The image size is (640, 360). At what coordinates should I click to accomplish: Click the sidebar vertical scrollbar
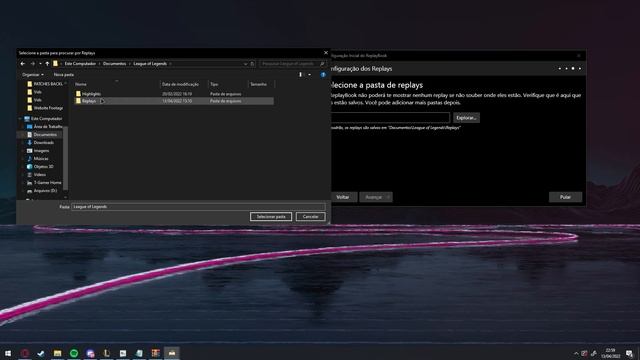tap(65, 157)
